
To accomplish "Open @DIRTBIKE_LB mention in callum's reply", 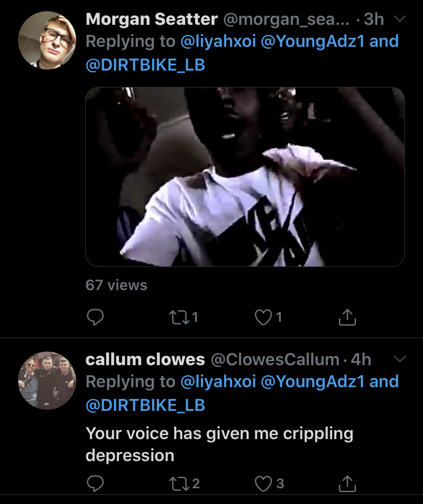I will [146, 405].
